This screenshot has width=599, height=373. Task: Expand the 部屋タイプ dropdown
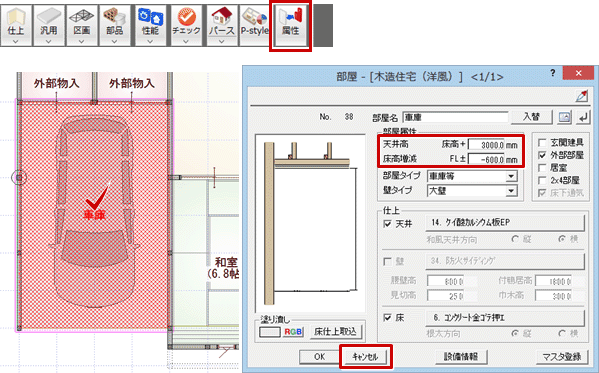(x=511, y=176)
